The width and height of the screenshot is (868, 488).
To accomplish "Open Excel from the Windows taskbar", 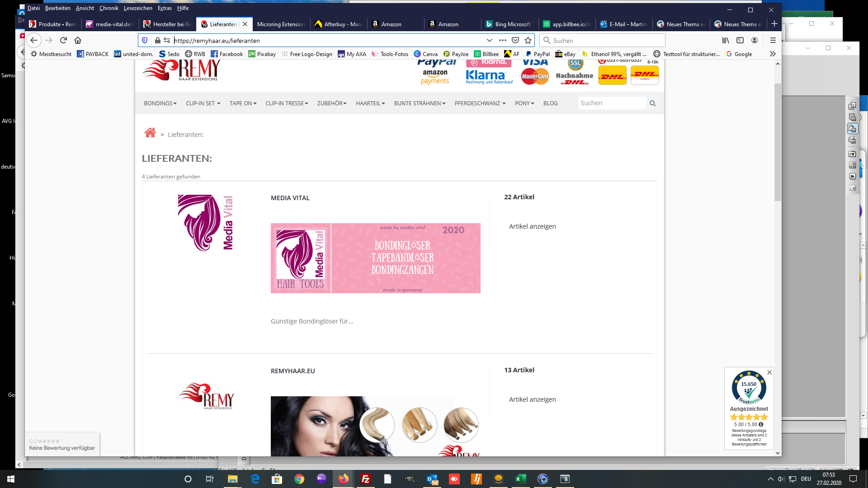I will point(520,479).
